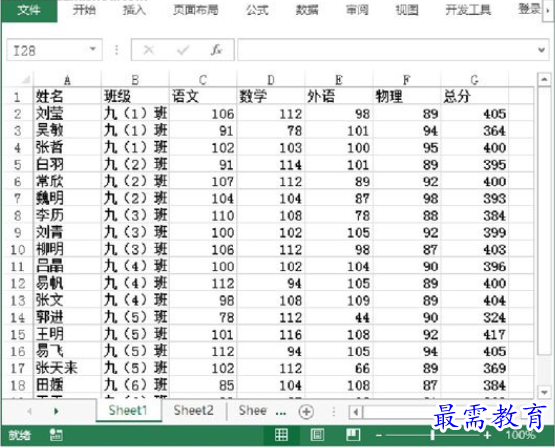Open the 页面布局 ribbon tab

pyautogui.click(x=195, y=10)
